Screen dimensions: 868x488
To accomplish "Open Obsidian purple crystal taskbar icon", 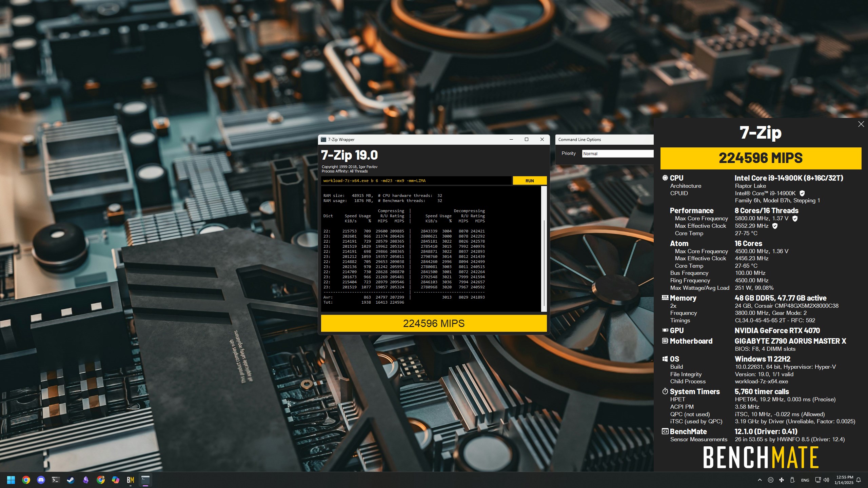I will click(x=85, y=480).
